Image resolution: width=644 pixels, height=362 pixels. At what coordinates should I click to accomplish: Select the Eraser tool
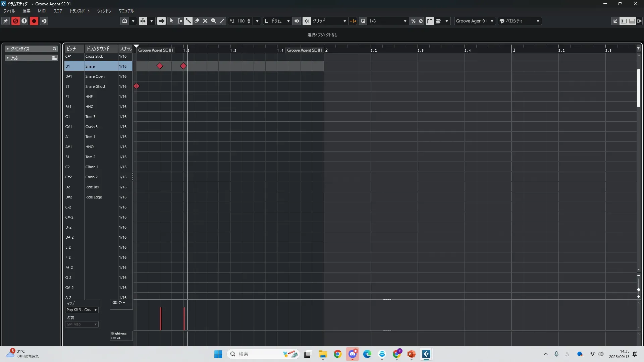coord(197,21)
